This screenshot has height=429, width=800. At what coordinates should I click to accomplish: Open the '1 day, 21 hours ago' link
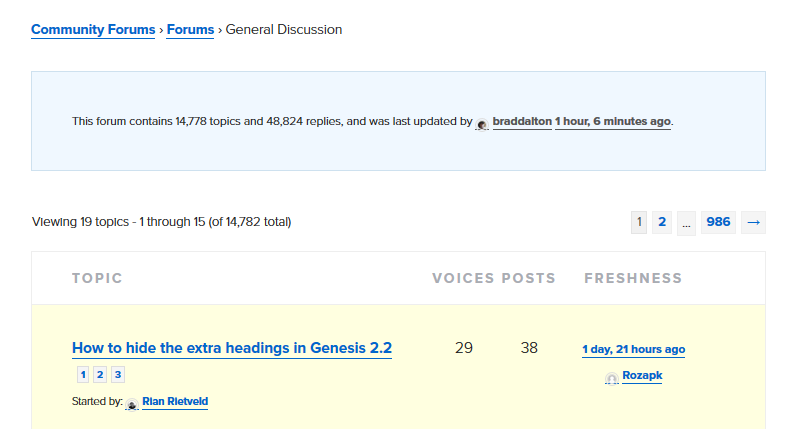coord(633,349)
